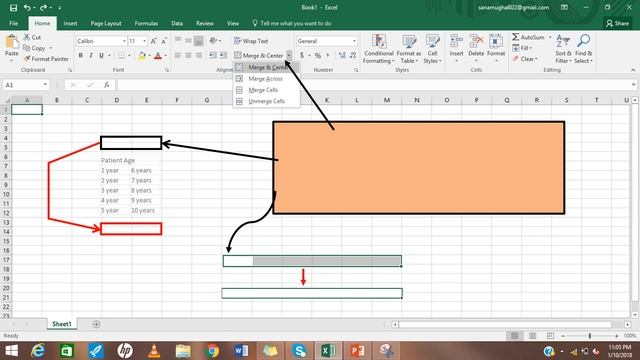The image size is (640, 360).
Task: Toggle Underline formatting
Action: tap(101, 56)
